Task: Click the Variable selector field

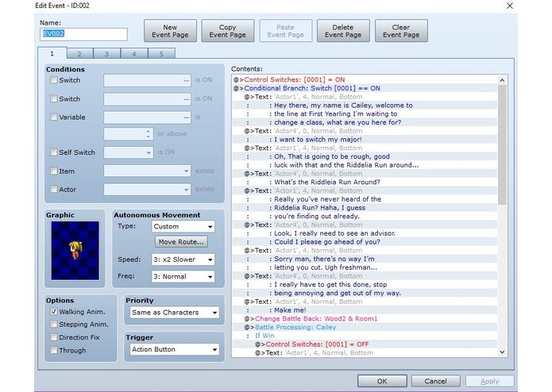Action: 147,117
